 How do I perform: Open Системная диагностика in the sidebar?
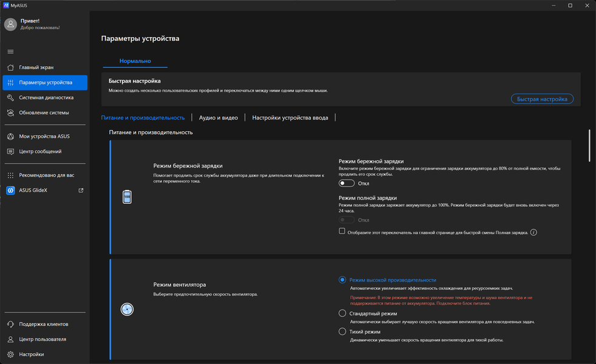click(45, 98)
